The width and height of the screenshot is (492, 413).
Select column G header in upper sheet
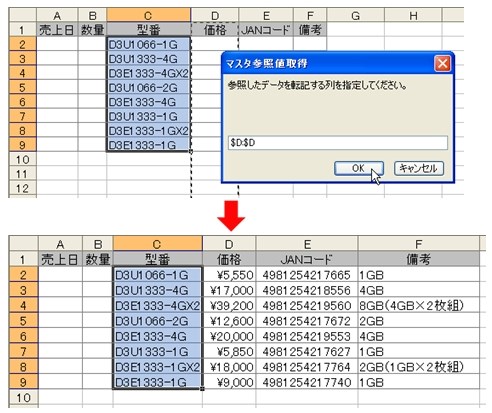356,15
